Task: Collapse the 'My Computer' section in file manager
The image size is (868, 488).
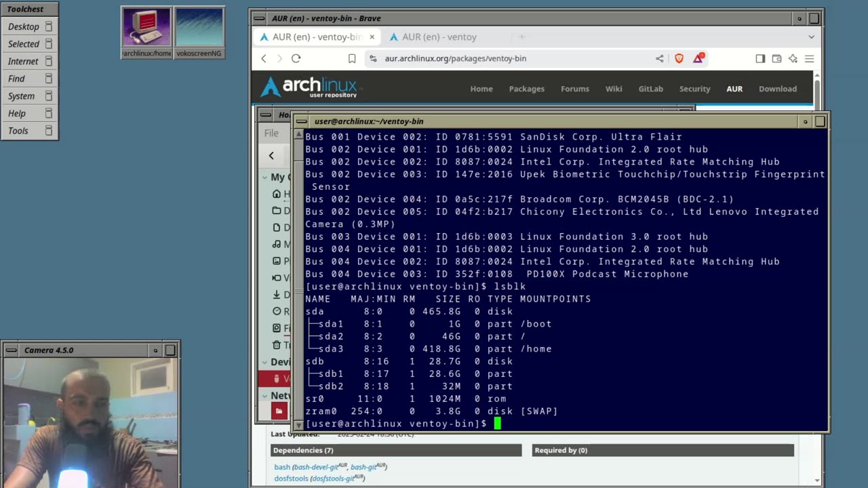Action: point(264,177)
